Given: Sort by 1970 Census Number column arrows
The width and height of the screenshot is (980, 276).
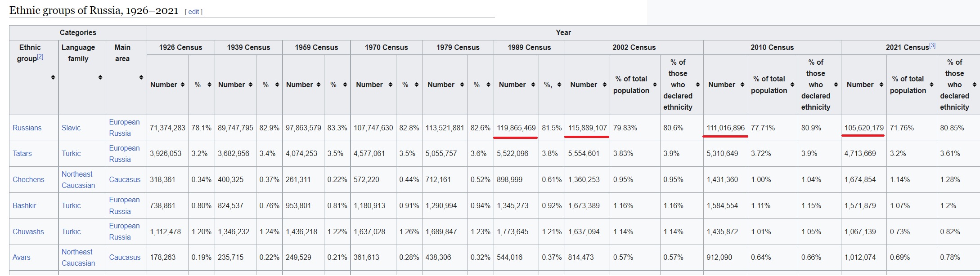Looking at the screenshot, I should point(390,85).
